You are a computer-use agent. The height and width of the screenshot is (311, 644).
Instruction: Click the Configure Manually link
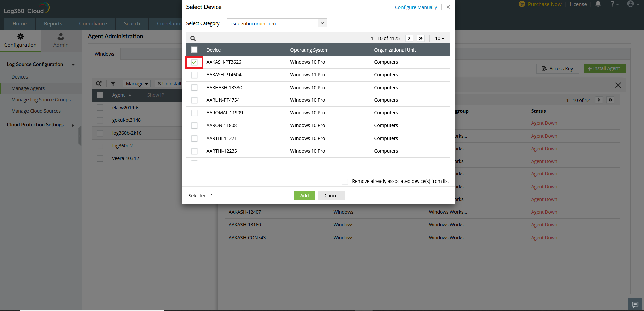pos(416,7)
